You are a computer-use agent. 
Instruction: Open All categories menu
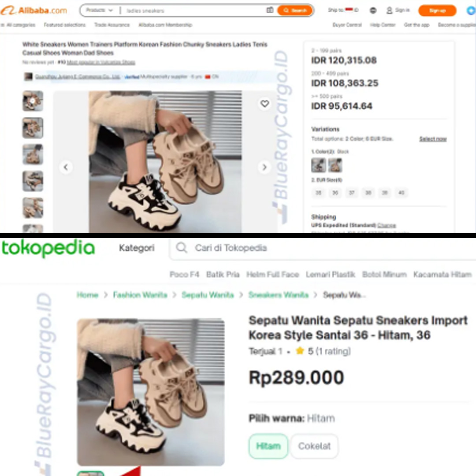(18, 25)
